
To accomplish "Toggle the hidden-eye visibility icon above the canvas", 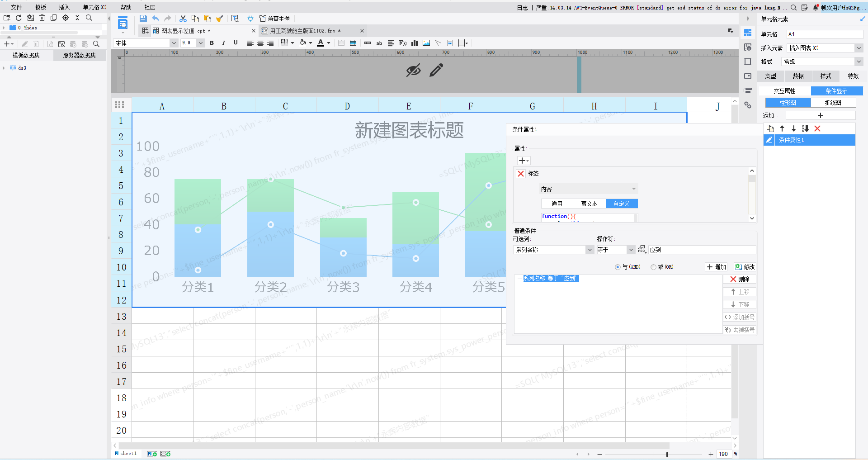I will click(413, 70).
